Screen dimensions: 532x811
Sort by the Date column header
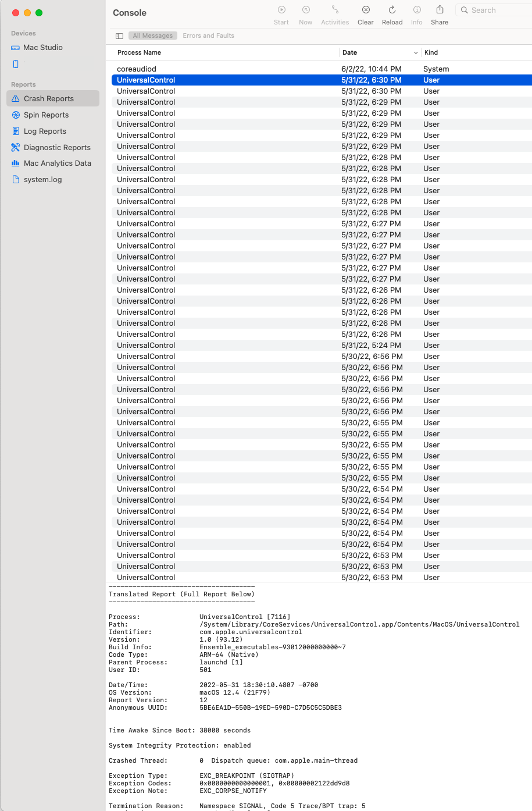coord(349,52)
